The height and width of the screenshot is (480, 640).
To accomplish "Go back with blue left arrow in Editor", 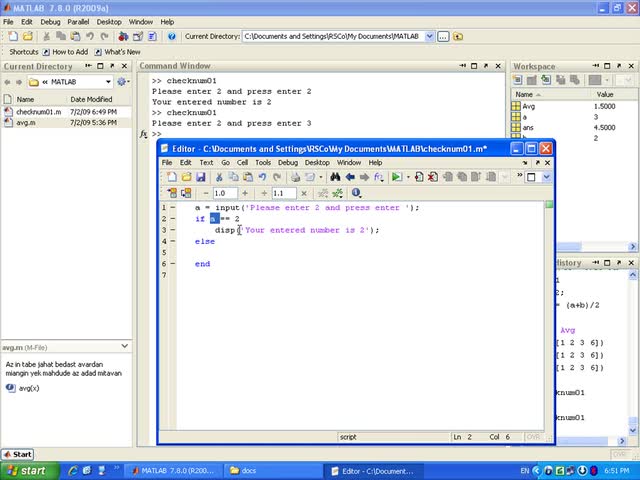I will [x=350, y=177].
